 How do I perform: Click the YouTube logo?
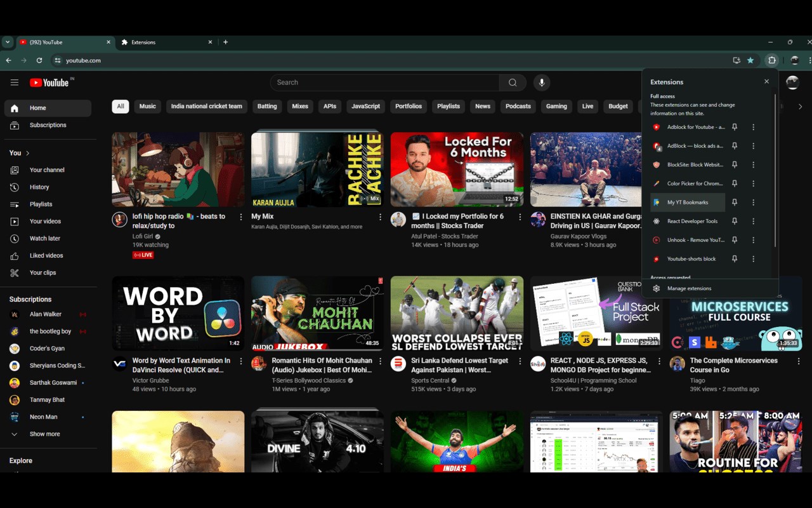coord(49,83)
